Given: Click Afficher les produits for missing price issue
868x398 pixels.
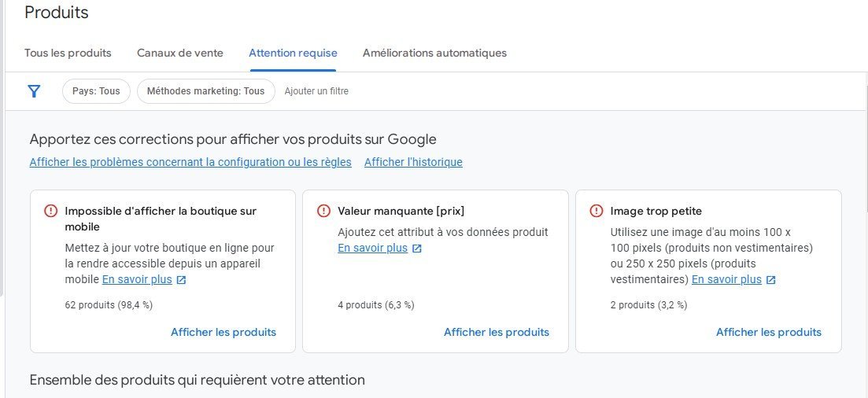Looking at the screenshot, I should click(x=497, y=332).
